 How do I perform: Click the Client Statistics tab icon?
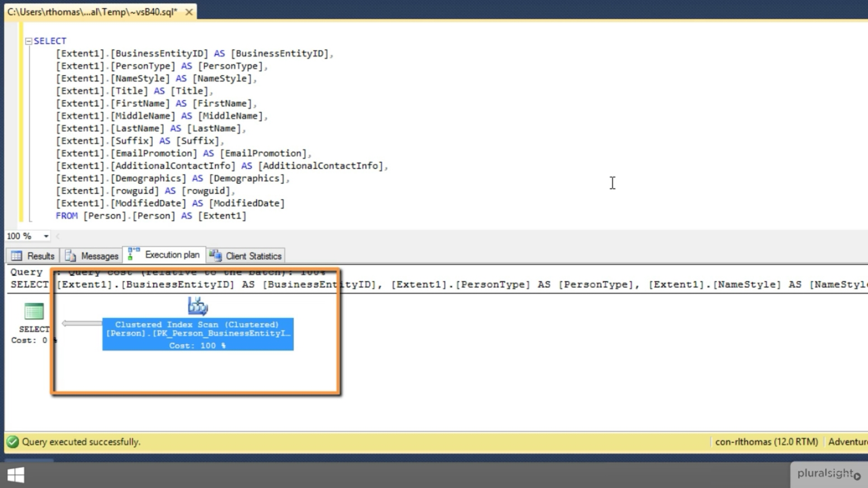tap(215, 255)
